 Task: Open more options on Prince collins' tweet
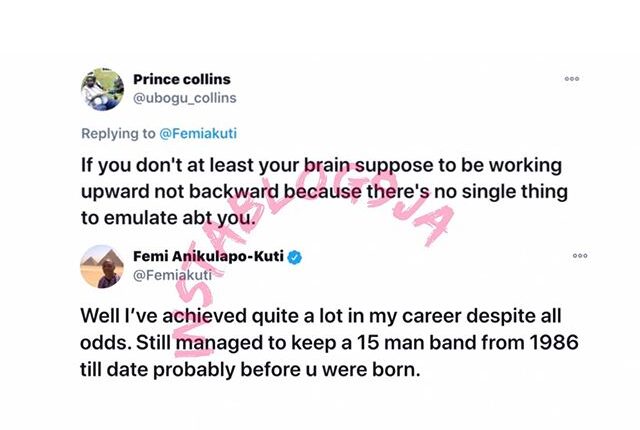click(571, 78)
